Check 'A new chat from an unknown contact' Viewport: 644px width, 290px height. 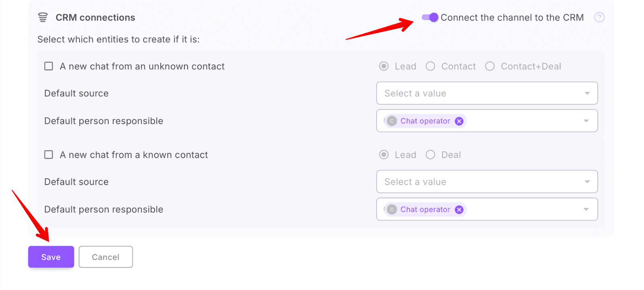click(x=49, y=66)
